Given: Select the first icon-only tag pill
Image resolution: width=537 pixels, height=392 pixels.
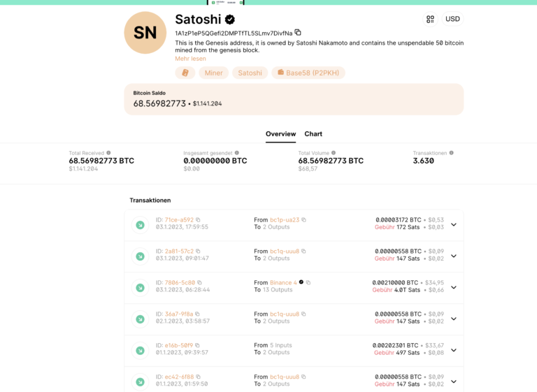Looking at the screenshot, I should (x=185, y=73).
